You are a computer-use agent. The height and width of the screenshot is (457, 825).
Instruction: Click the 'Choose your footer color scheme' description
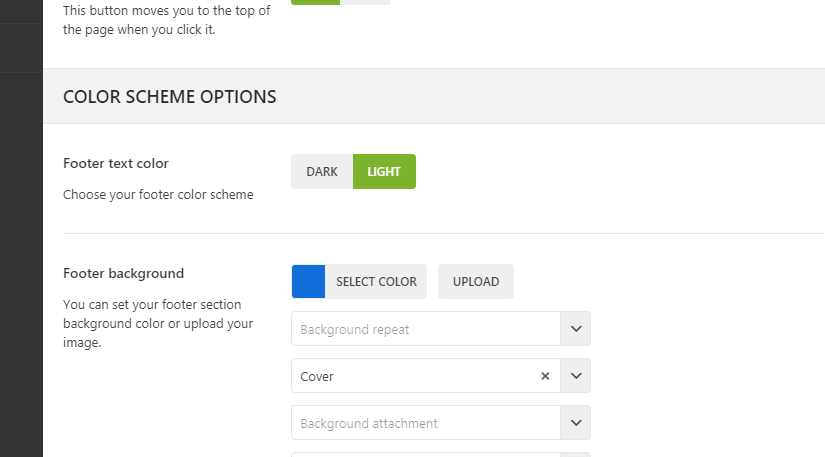click(x=158, y=195)
